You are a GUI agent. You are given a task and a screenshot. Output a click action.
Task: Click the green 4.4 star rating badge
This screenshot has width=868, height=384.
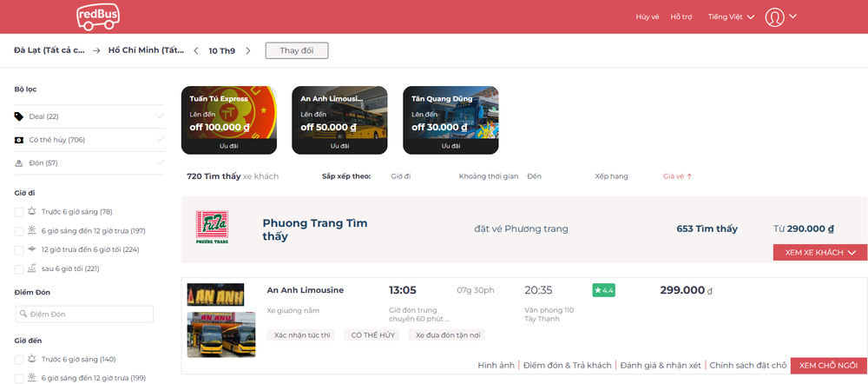click(603, 290)
